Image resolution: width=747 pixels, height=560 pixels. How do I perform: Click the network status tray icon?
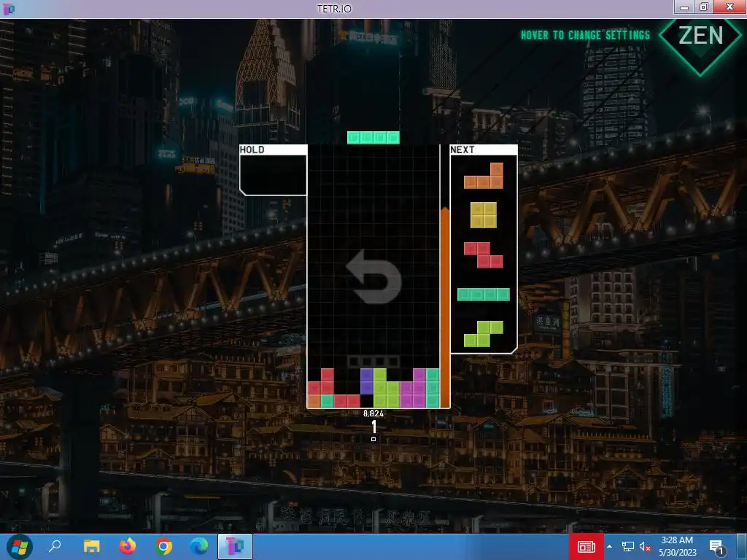pyautogui.click(x=628, y=547)
